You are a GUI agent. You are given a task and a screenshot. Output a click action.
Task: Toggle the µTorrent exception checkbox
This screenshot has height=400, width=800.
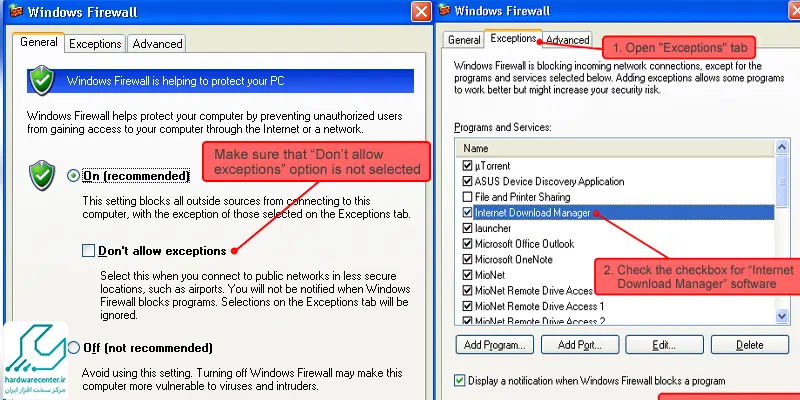[x=467, y=165]
